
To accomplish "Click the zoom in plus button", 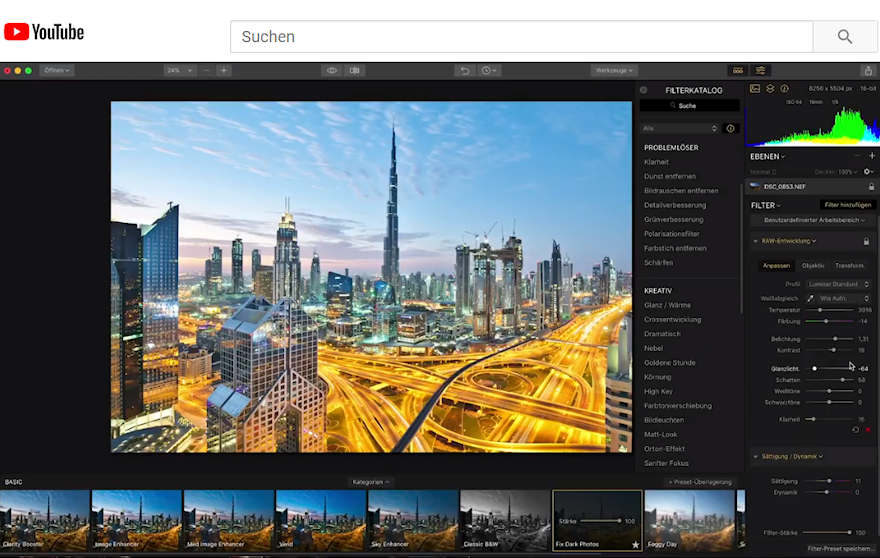I will [x=223, y=71].
